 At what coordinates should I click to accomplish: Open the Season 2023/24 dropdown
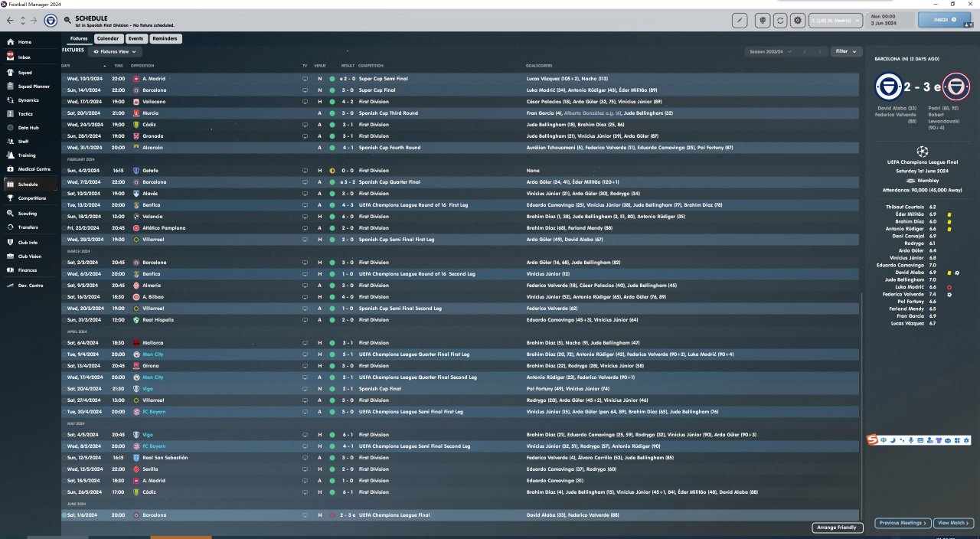pos(770,51)
